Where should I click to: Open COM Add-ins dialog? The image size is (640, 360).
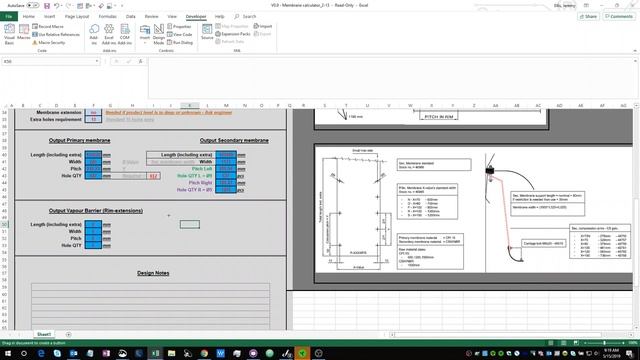click(125, 34)
